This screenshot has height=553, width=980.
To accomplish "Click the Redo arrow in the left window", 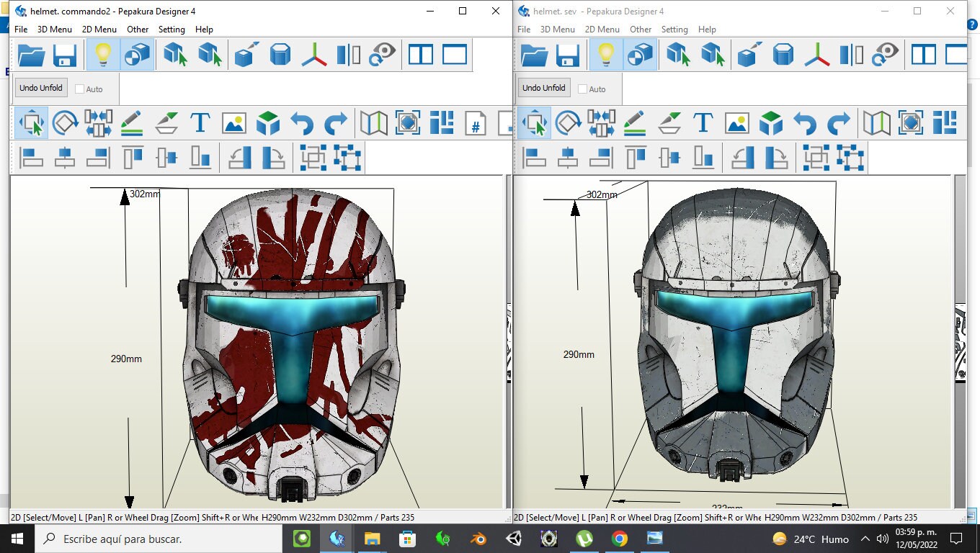I will [336, 122].
